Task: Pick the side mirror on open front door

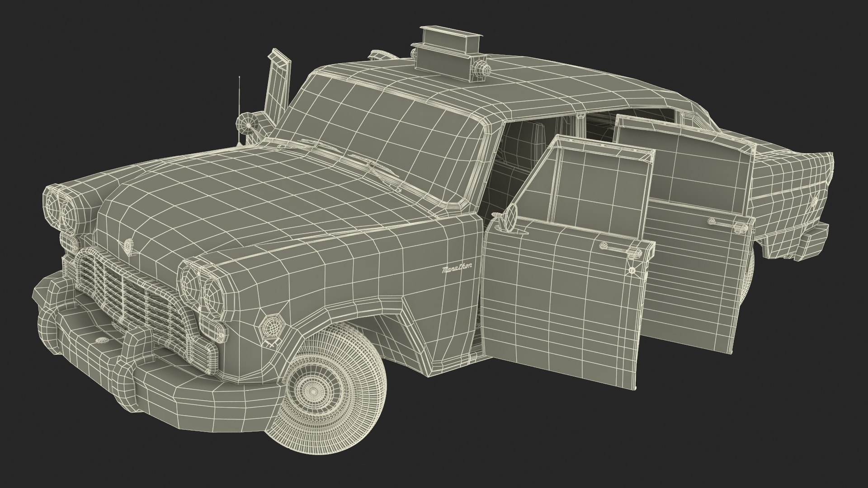Action: pos(510,218)
